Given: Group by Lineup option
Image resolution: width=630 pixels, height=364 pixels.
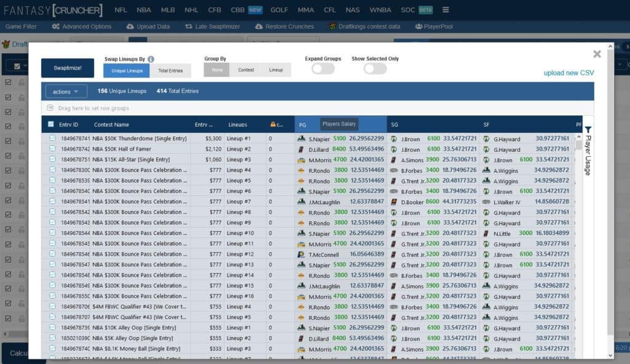Looking at the screenshot, I should (x=276, y=70).
